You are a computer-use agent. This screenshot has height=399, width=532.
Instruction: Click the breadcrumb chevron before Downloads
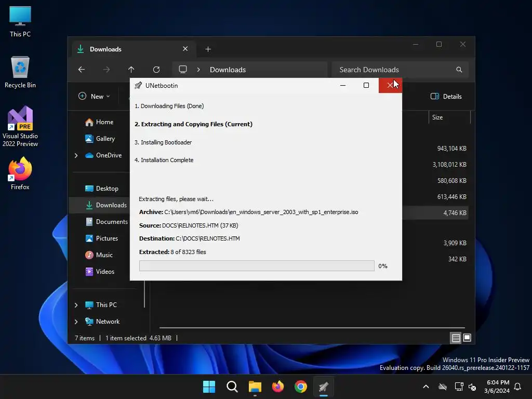click(198, 70)
